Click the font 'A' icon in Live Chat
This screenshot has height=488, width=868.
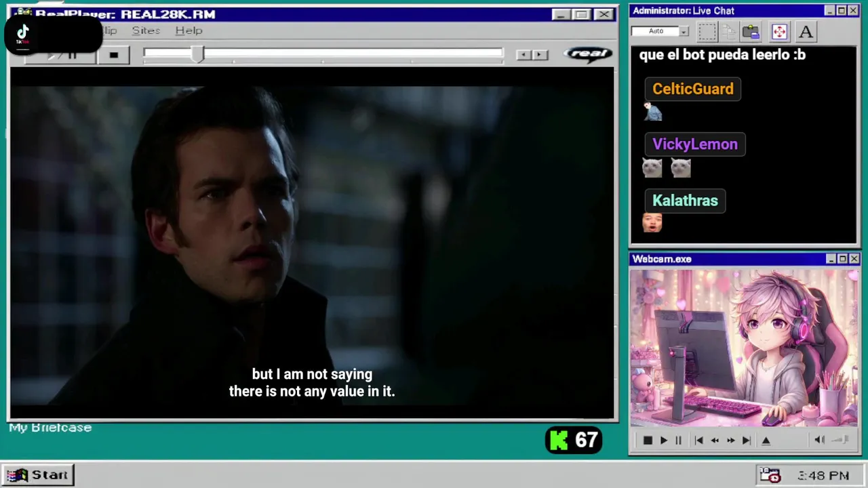806,31
